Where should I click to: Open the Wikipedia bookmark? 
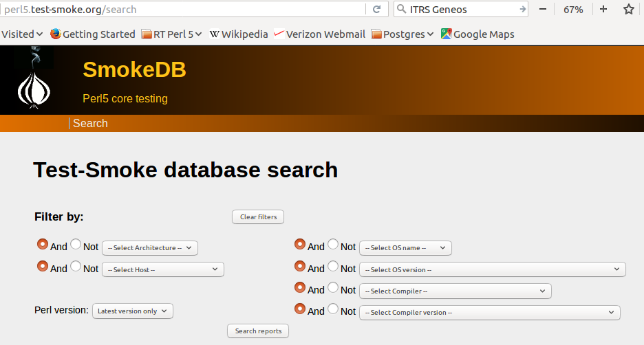pos(238,34)
